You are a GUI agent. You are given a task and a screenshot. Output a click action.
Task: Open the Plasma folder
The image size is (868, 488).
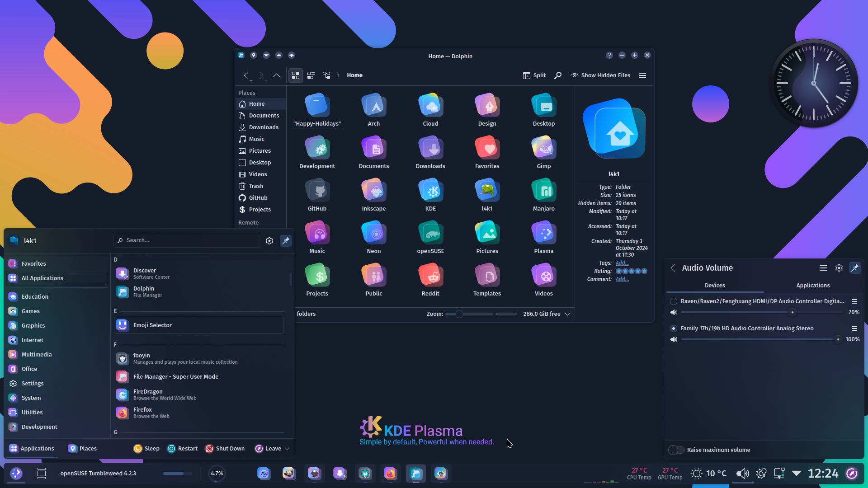[543, 237]
